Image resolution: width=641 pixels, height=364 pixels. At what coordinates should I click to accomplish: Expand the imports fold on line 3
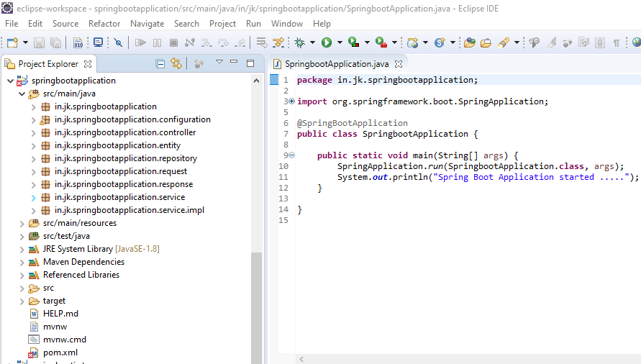click(x=292, y=101)
